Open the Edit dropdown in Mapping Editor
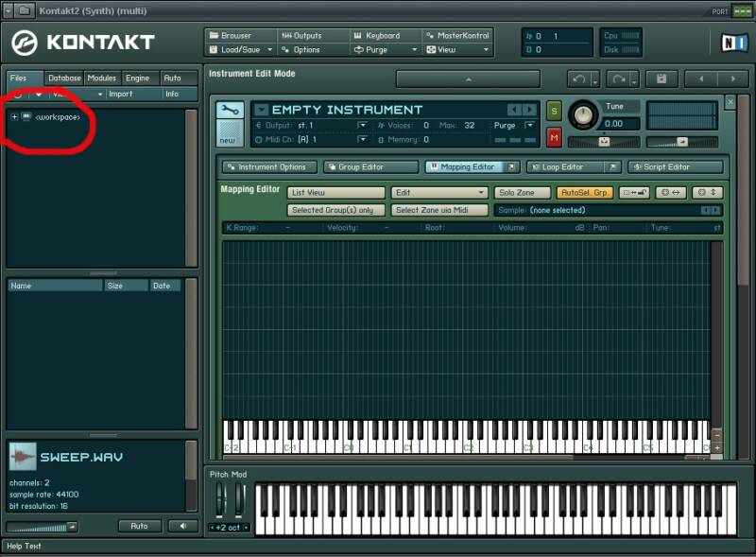 point(439,193)
